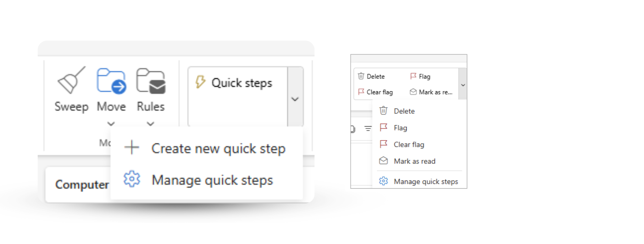Click the Computer label box
The image size is (644, 244).
click(x=81, y=184)
